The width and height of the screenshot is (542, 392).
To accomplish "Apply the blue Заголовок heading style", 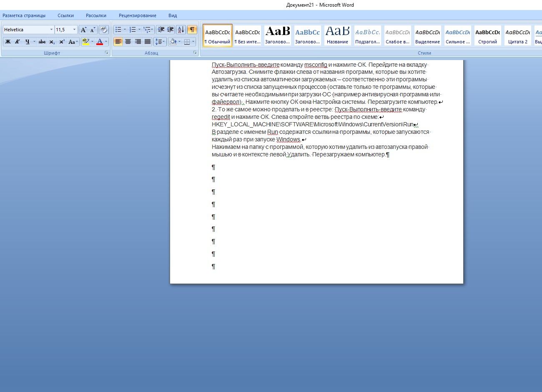I will click(308, 35).
